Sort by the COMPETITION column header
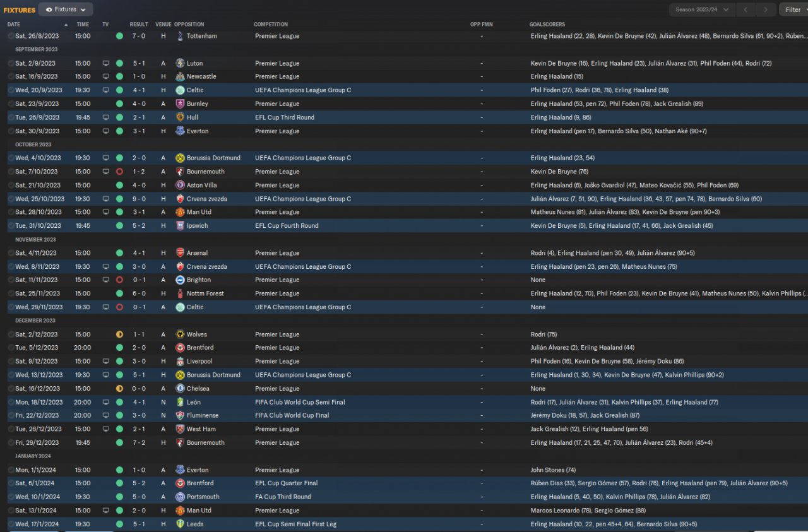 pyautogui.click(x=271, y=24)
